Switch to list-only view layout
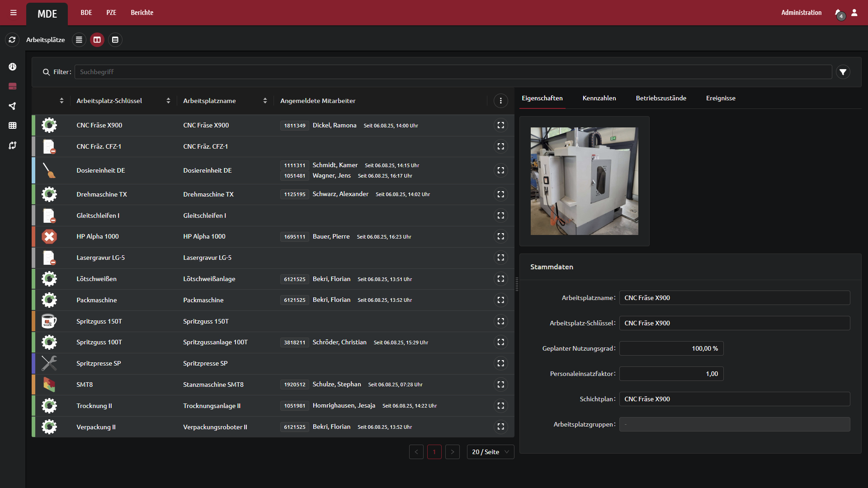868x488 pixels. click(79, 40)
